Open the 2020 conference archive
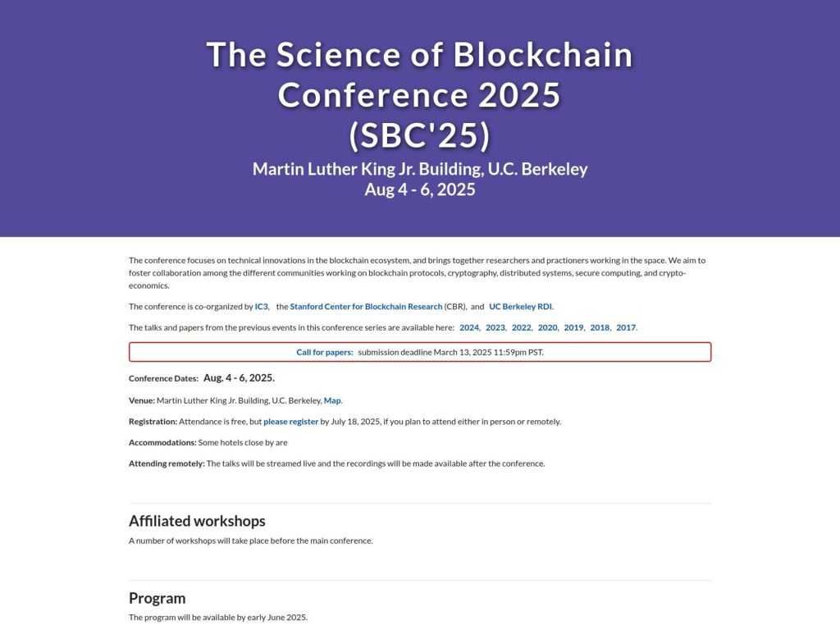 tap(546, 326)
